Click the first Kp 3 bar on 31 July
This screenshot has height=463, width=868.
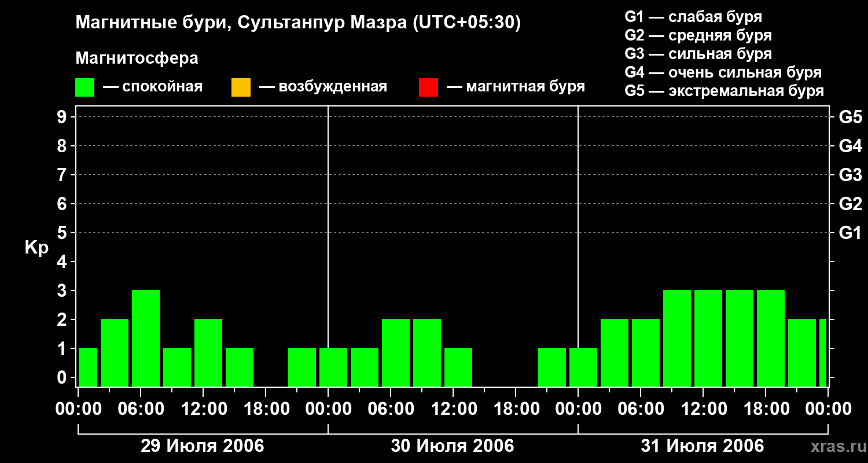click(677, 338)
